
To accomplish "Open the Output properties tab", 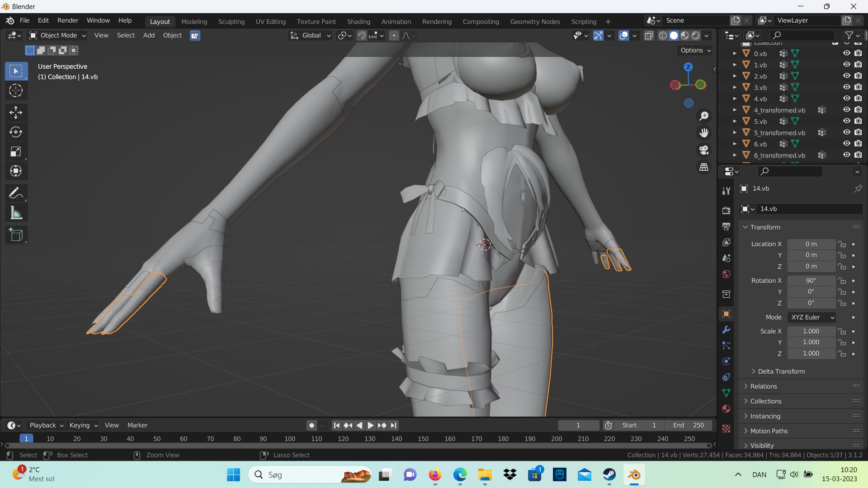I will tap(726, 226).
